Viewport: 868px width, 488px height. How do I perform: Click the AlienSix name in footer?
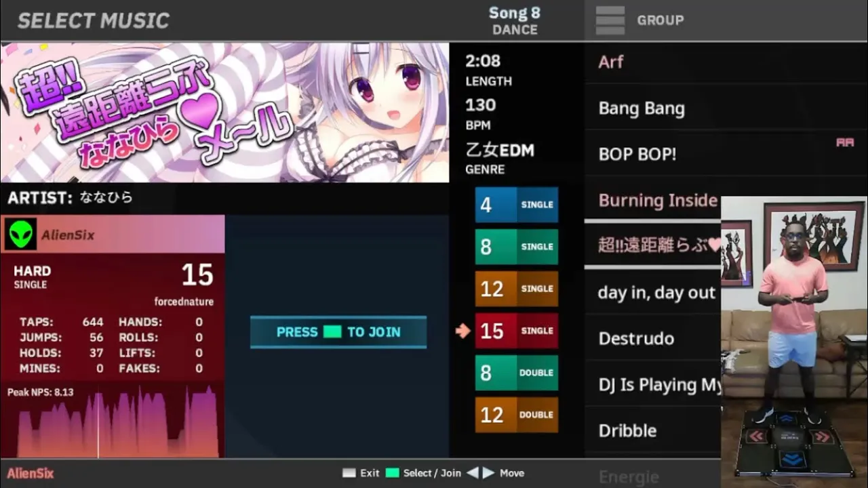(31, 473)
